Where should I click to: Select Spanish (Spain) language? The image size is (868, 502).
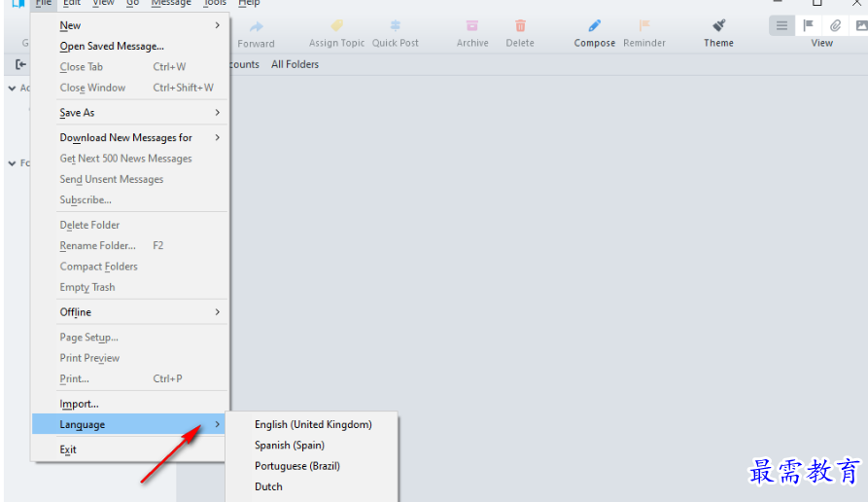click(312, 445)
